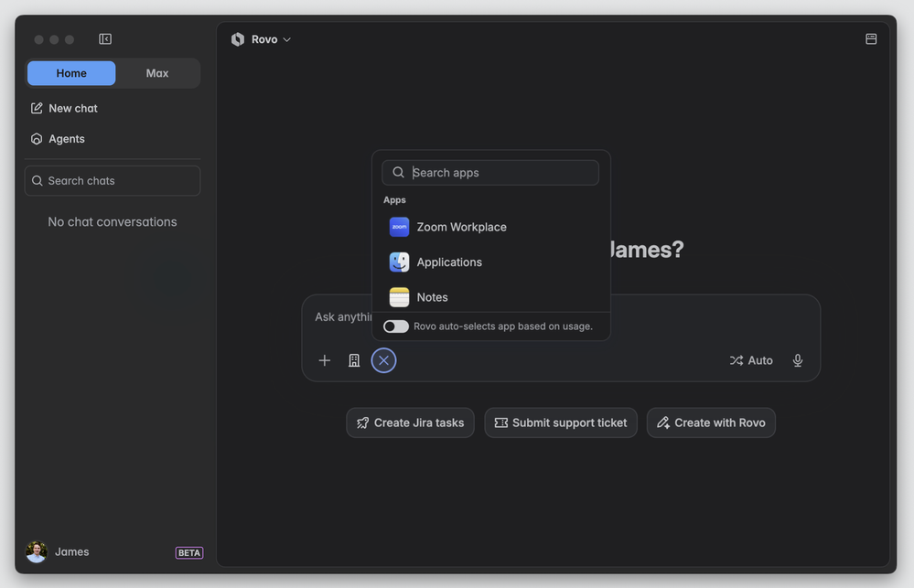Screen dimensions: 914x588
Task: Toggle Rovo auto-selects app switch
Action: pyautogui.click(x=396, y=326)
